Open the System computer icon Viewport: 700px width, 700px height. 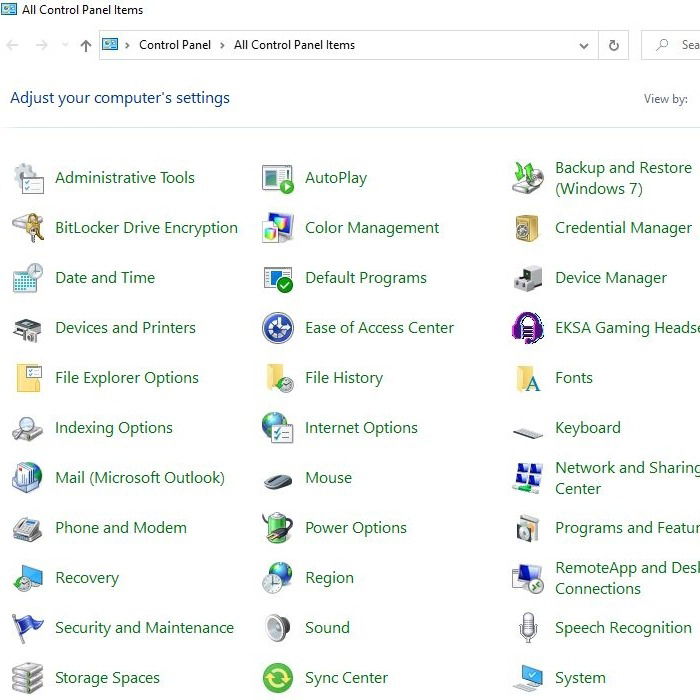(529, 678)
